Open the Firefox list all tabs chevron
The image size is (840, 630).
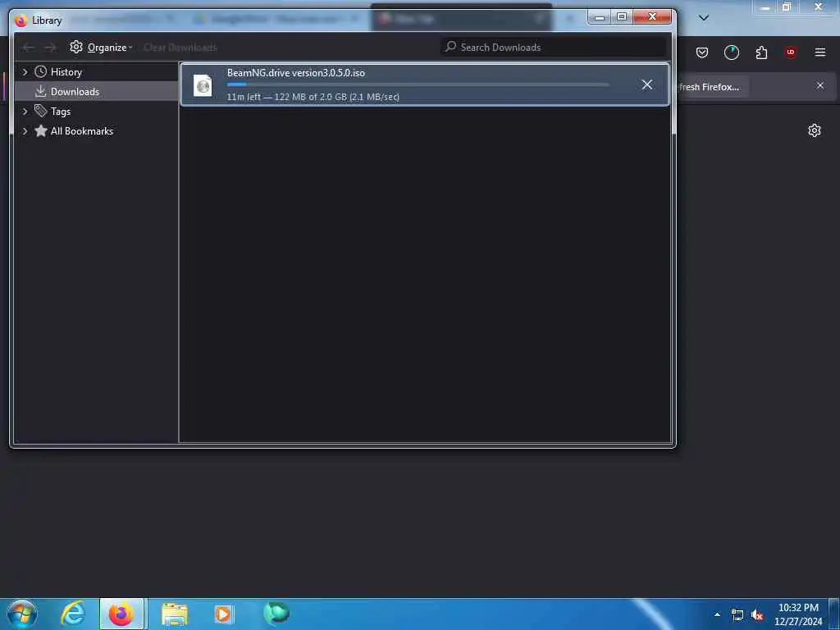[704, 18]
